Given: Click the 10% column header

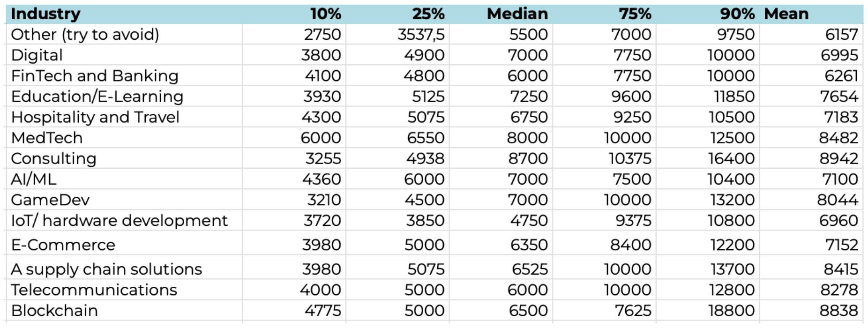Looking at the screenshot, I should (x=294, y=14).
